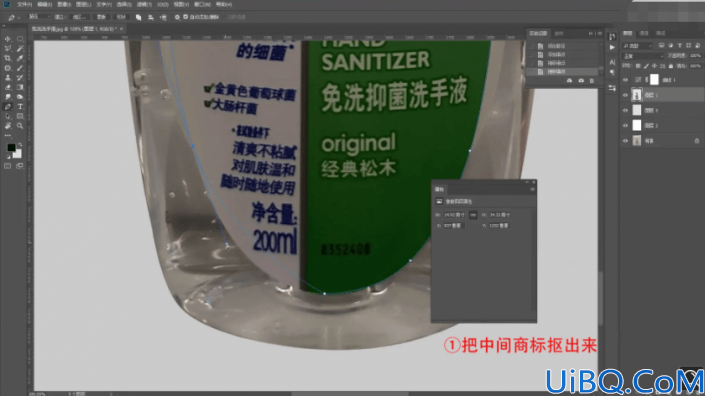Open the foreground color picker
The height and width of the screenshot is (396, 705).
tap(11, 147)
